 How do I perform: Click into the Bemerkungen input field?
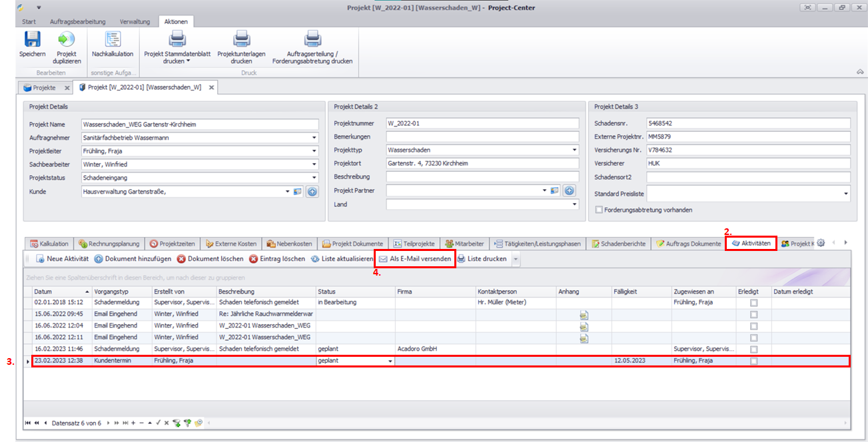[482, 136]
